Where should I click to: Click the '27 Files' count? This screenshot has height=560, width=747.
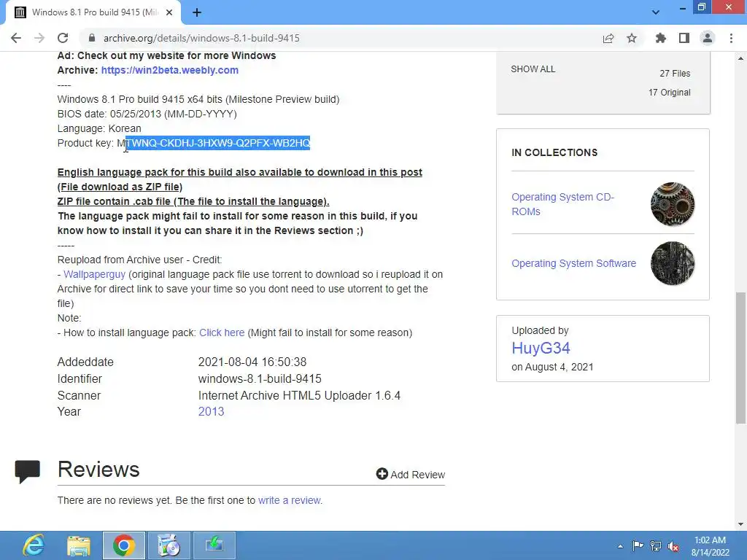675,74
